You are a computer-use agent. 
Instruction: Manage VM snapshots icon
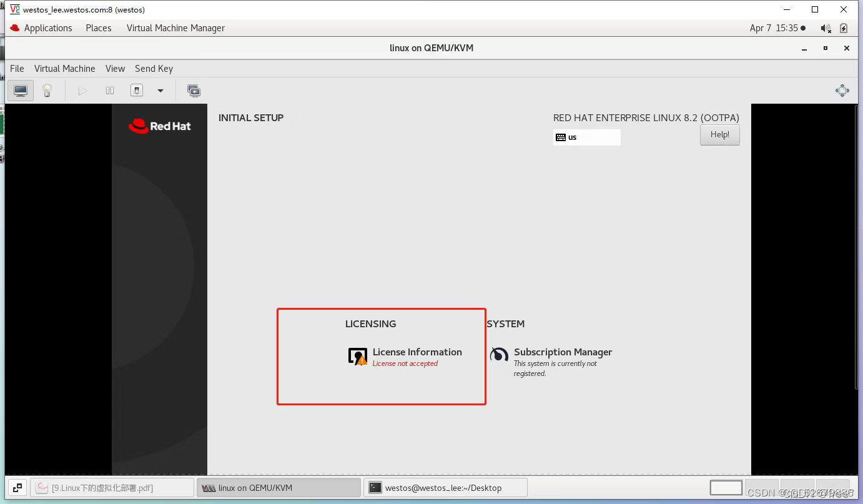[x=194, y=91]
